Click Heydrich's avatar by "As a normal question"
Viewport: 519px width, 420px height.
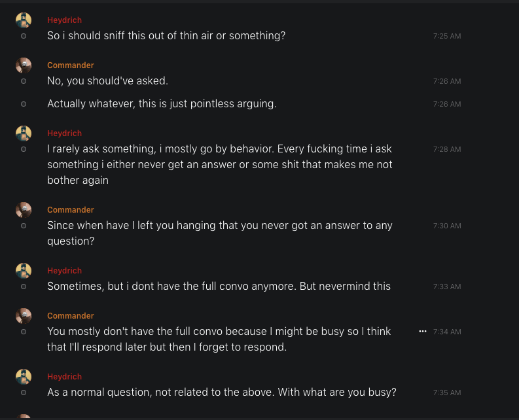pos(24,377)
